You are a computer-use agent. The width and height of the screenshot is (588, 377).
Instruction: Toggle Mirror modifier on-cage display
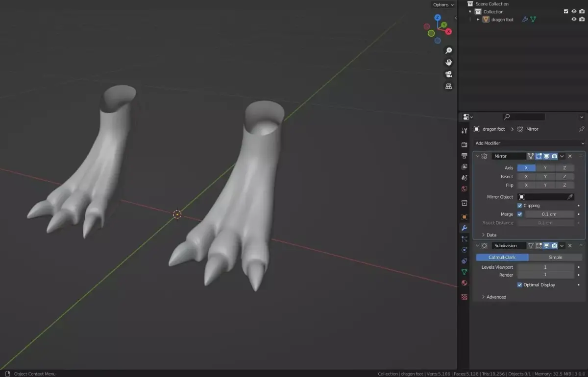tap(531, 156)
